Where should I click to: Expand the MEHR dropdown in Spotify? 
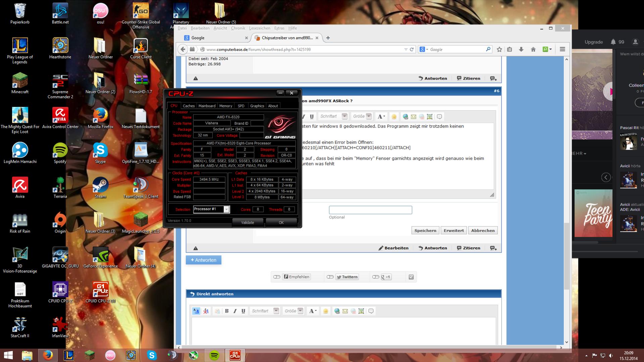(x=579, y=153)
